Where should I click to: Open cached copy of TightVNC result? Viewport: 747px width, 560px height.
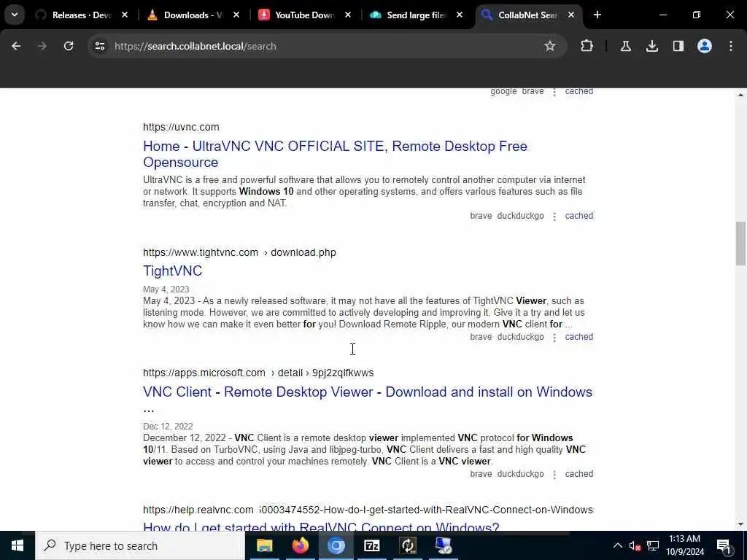(578, 337)
